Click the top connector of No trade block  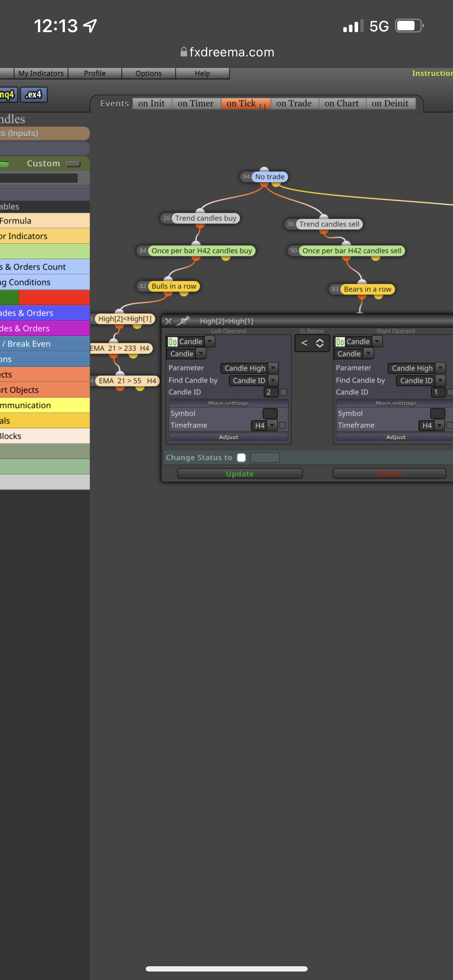point(264,170)
